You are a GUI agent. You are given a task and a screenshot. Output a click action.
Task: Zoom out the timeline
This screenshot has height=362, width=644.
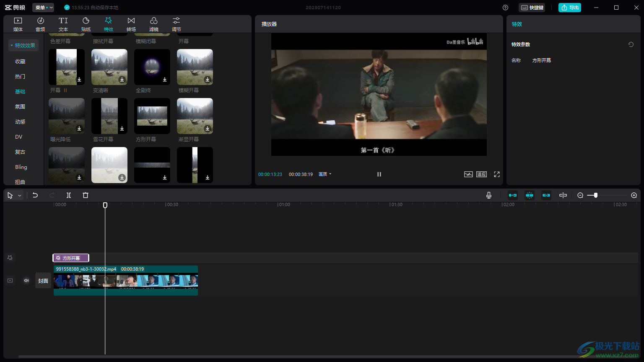click(x=580, y=195)
